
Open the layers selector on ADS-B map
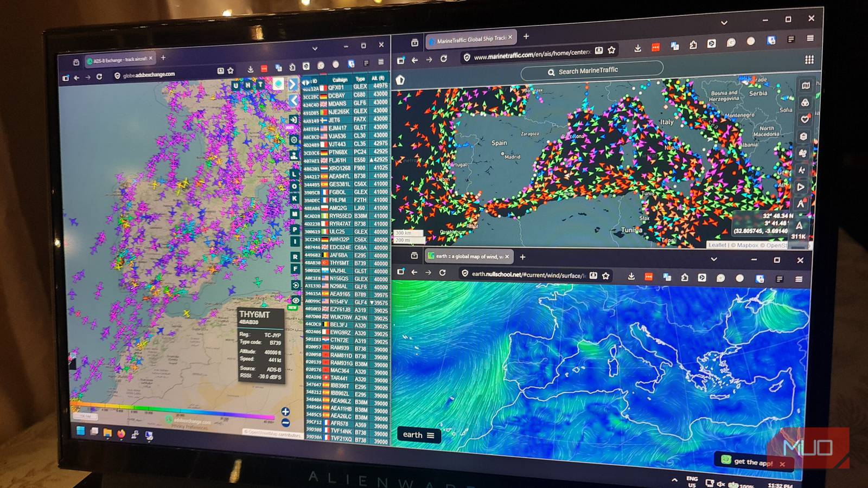278,84
